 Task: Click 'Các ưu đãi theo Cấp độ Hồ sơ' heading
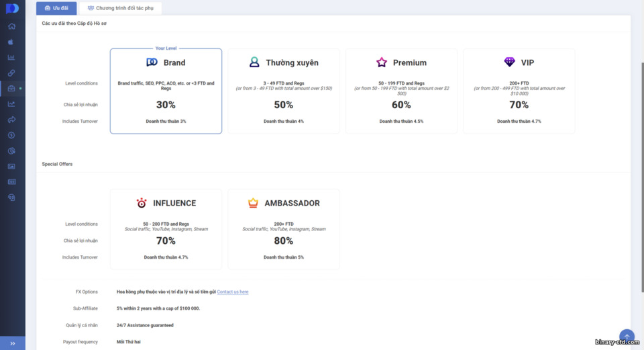(x=74, y=24)
